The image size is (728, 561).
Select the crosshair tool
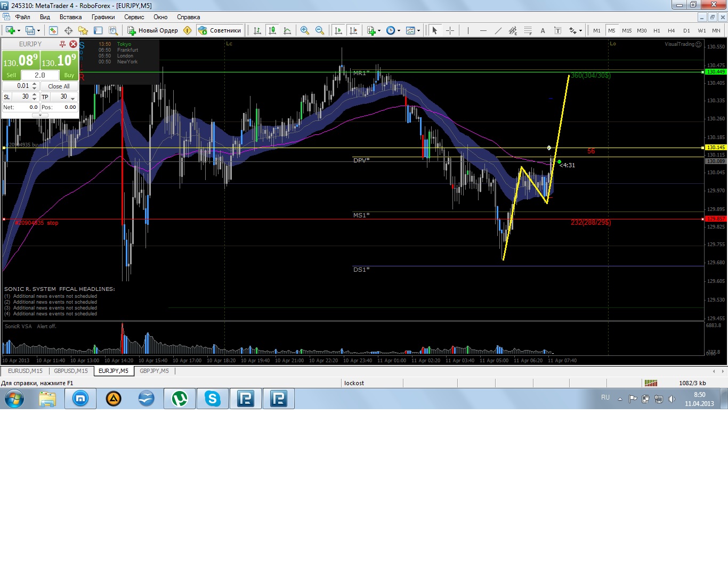coord(450,30)
